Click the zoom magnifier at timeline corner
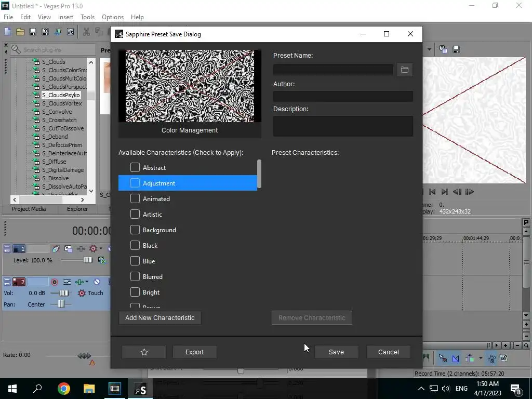The width and height of the screenshot is (532, 399). 526,345
